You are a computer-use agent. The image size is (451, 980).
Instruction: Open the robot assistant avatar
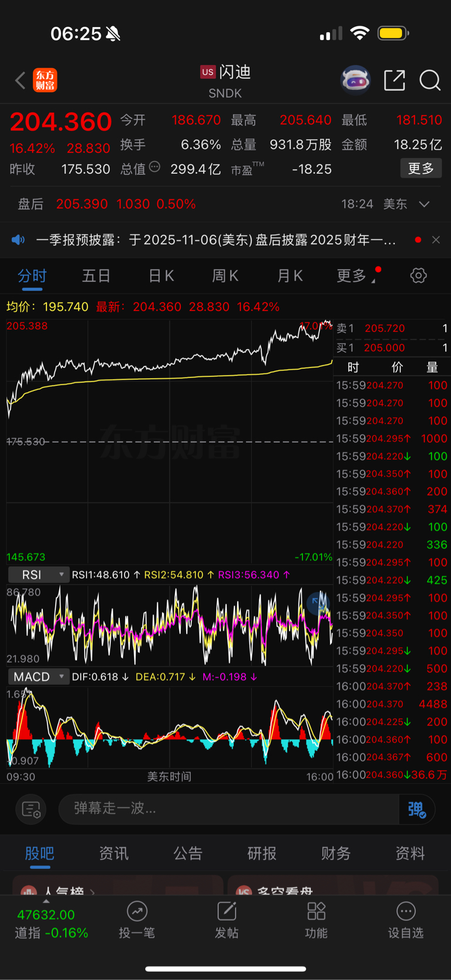coord(356,80)
